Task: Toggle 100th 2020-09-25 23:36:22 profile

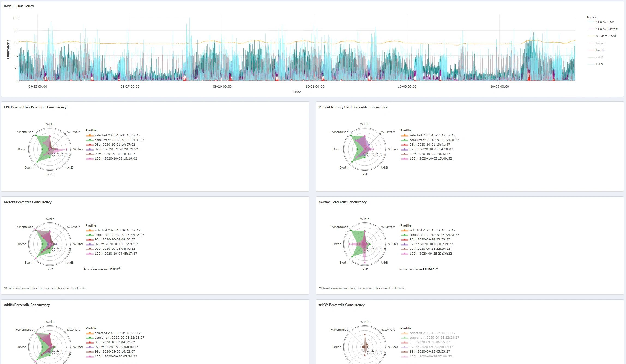Action: (426, 254)
